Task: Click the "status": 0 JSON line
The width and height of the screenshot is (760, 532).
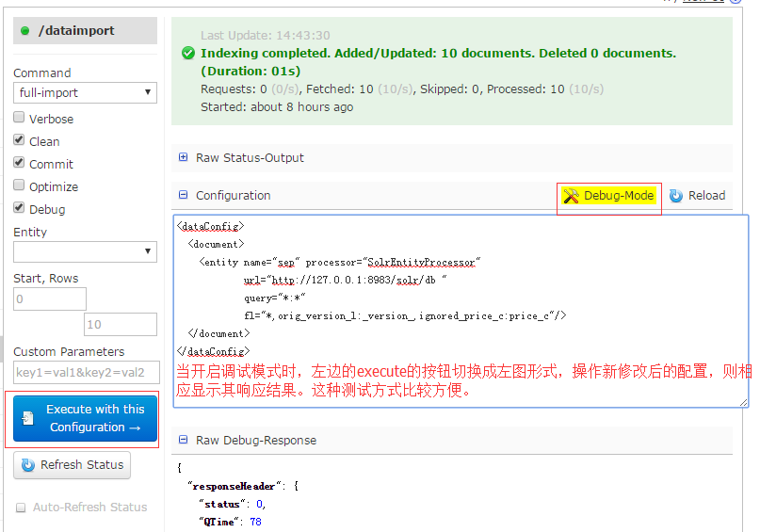Action: click(233, 504)
